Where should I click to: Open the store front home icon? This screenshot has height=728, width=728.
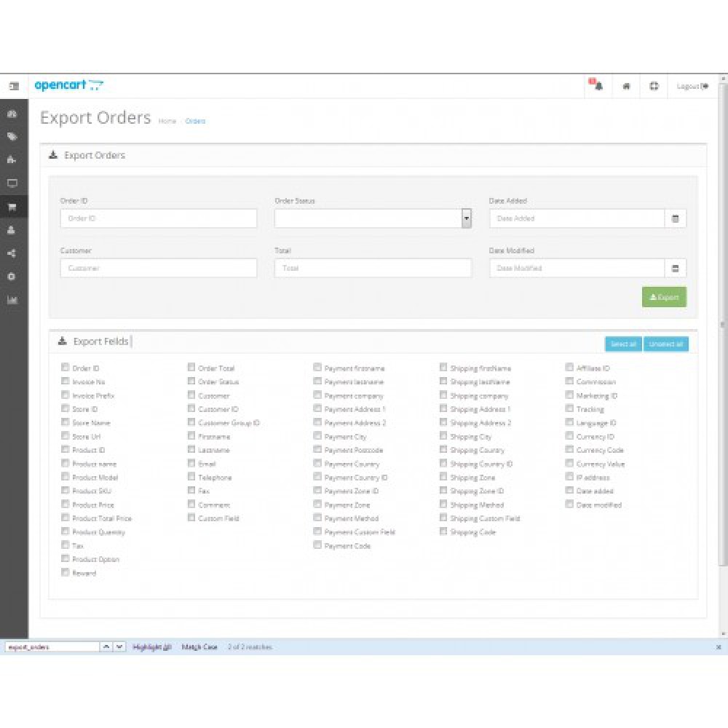[x=626, y=85]
